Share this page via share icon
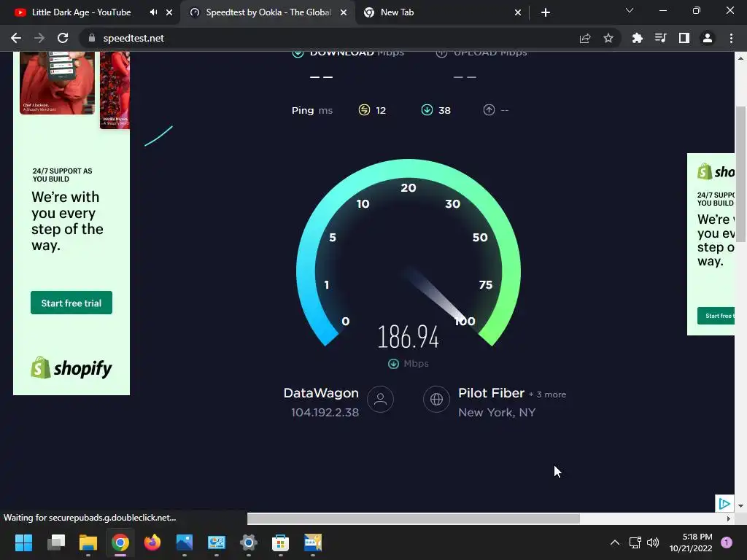This screenshot has width=747, height=560. point(585,38)
